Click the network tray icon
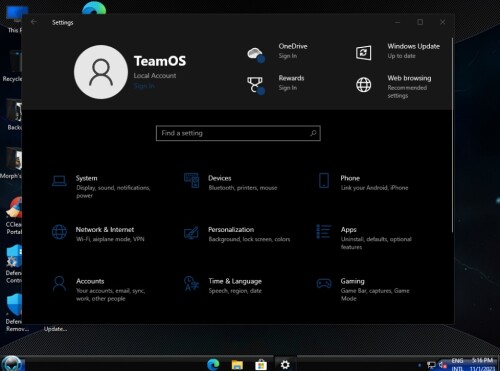This screenshot has height=371, width=500. (431, 365)
